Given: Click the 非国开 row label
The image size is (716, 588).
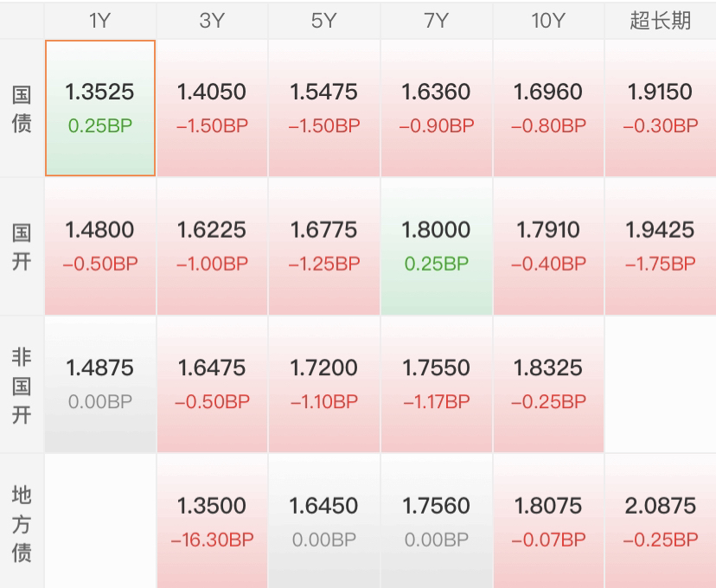Looking at the screenshot, I should pos(22,385).
